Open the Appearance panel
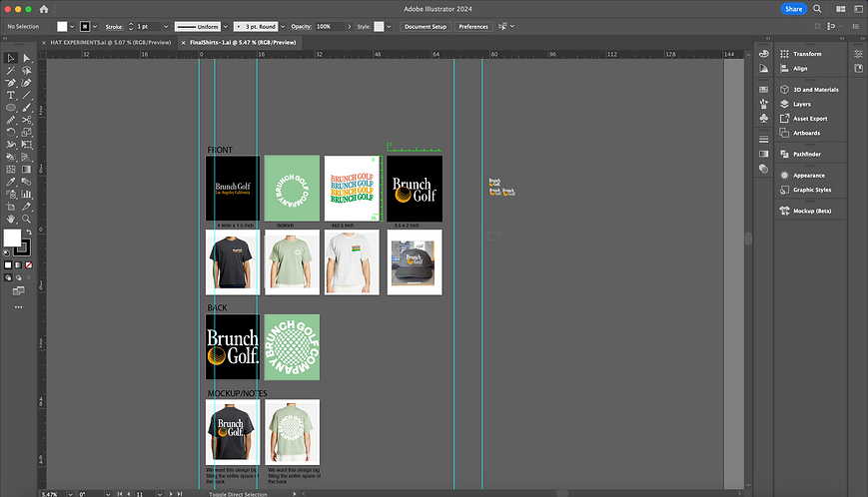The height and width of the screenshot is (497, 868). [809, 176]
